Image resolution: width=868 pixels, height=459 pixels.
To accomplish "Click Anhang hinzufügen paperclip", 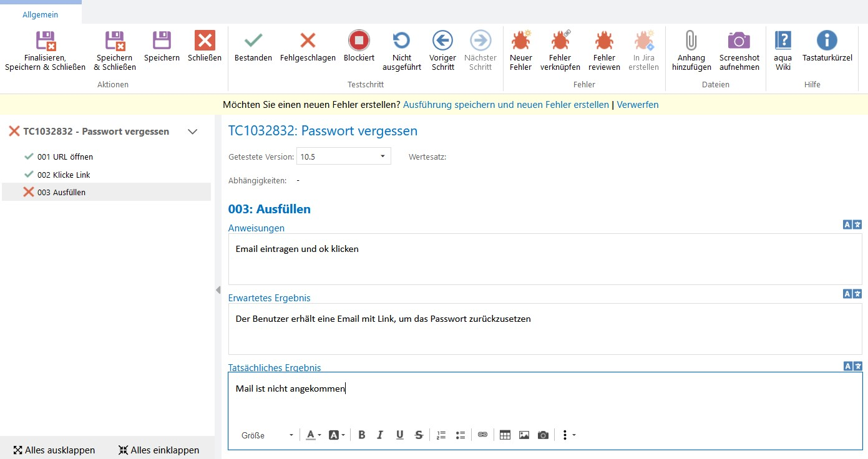I will pyautogui.click(x=691, y=41).
